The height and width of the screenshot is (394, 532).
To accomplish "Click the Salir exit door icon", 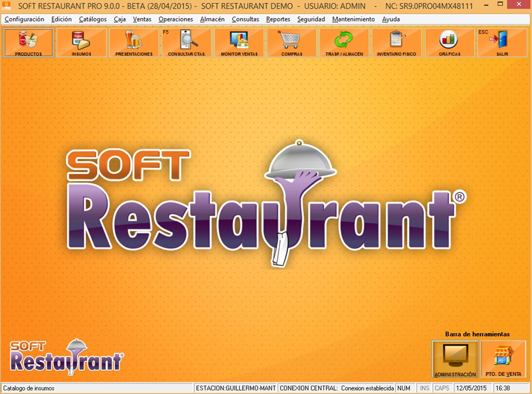I will (x=502, y=43).
